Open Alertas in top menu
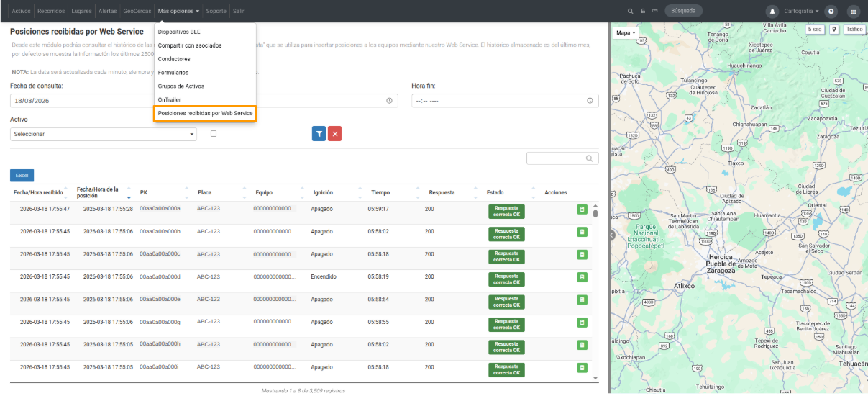868x396 pixels. point(108,12)
